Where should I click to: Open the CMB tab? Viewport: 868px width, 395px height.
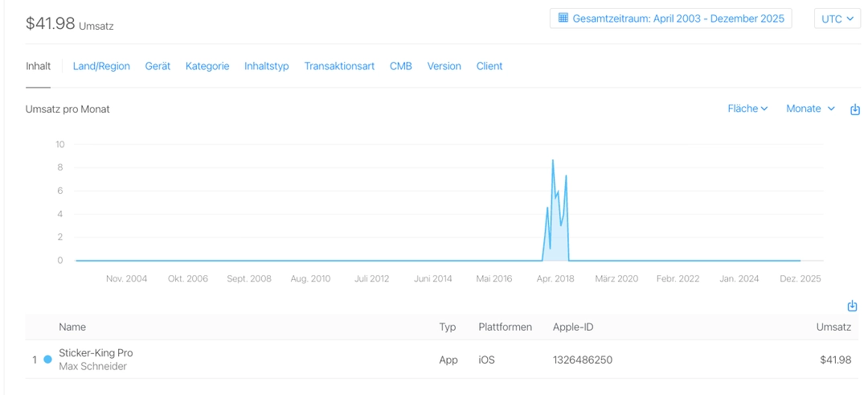pyautogui.click(x=401, y=66)
